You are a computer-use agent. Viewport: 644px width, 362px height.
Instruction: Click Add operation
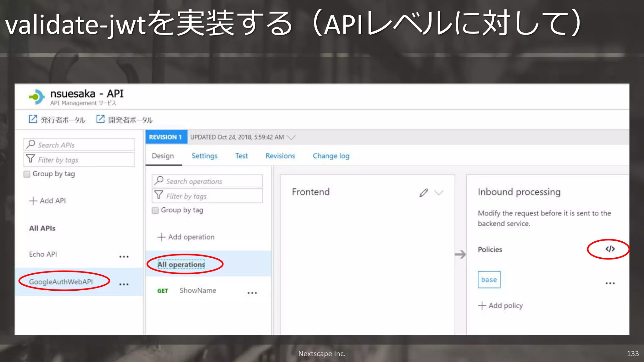(186, 237)
